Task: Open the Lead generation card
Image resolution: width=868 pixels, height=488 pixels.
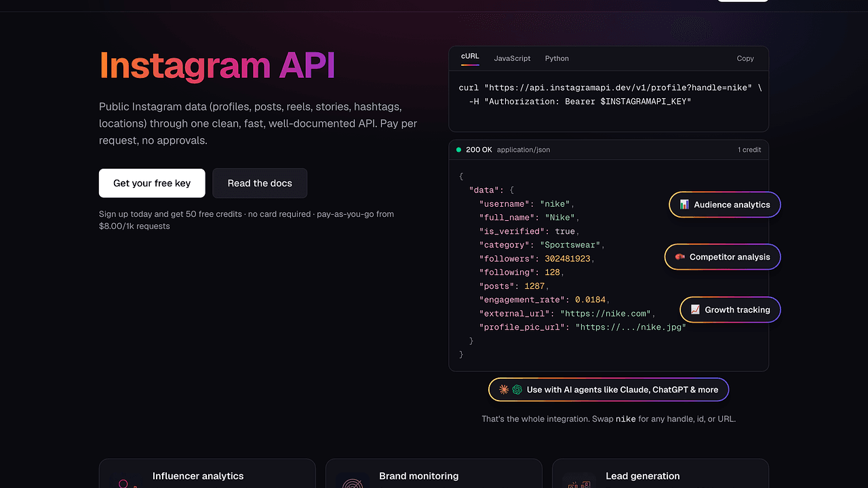Action: [660, 474]
